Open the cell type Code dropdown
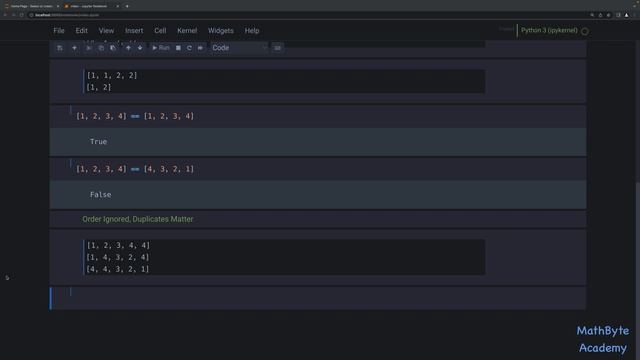Viewport: 640px width, 360px height. click(239, 48)
